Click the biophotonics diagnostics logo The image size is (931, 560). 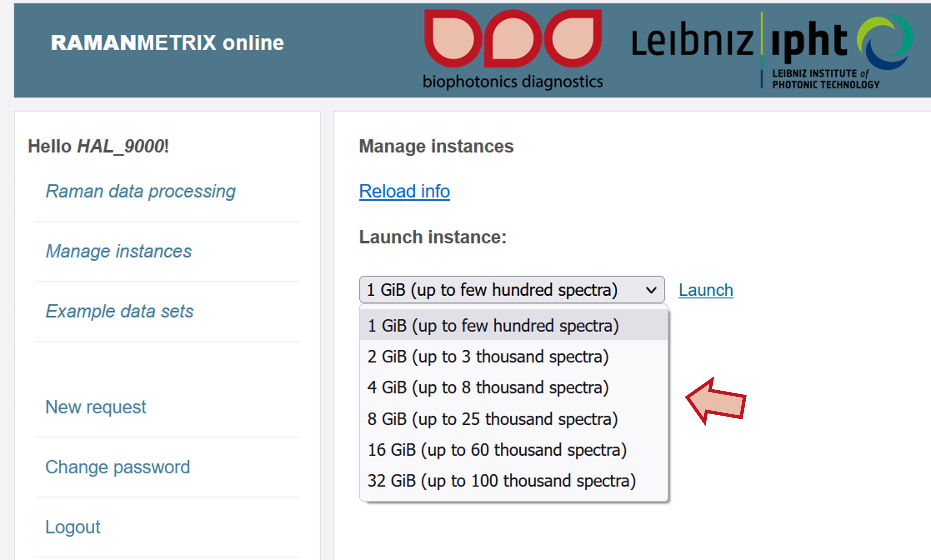coord(513,49)
